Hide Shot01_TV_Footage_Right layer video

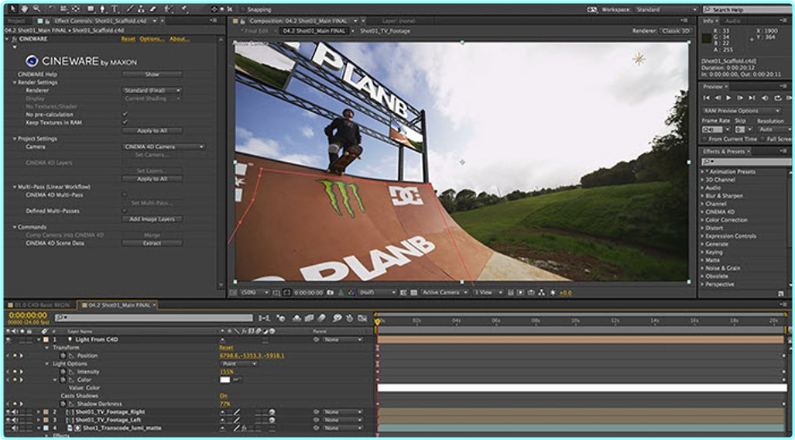click(x=8, y=412)
